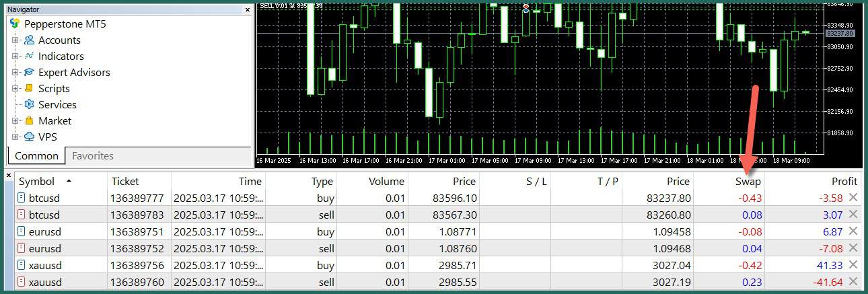Click current price label 83237.80 on chart
The image size is (868, 294).
(x=840, y=33)
